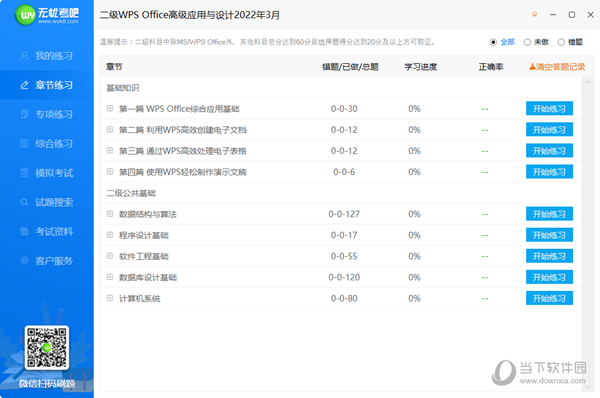Click the 微信扫码刷题 caption
The width and height of the screenshot is (600, 398).
pyautogui.click(x=47, y=383)
